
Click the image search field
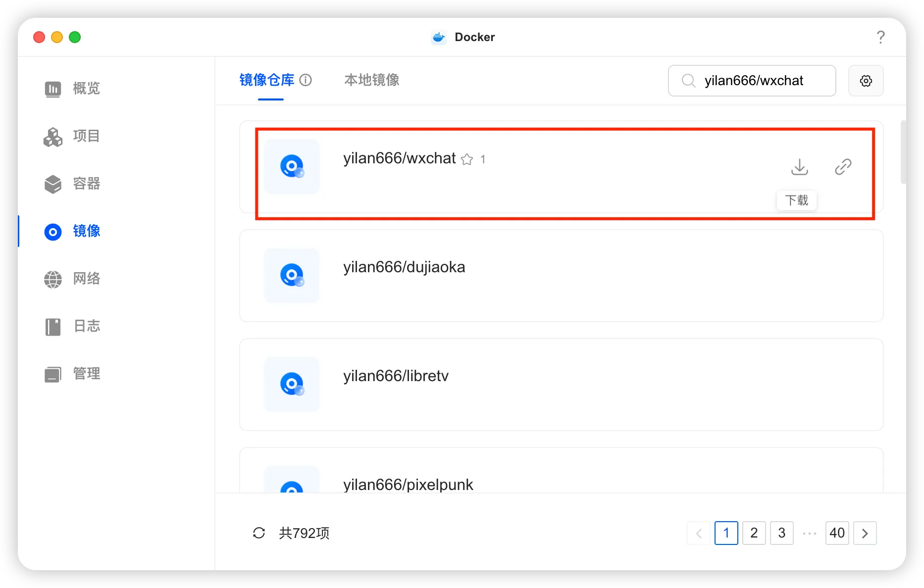[x=752, y=81]
